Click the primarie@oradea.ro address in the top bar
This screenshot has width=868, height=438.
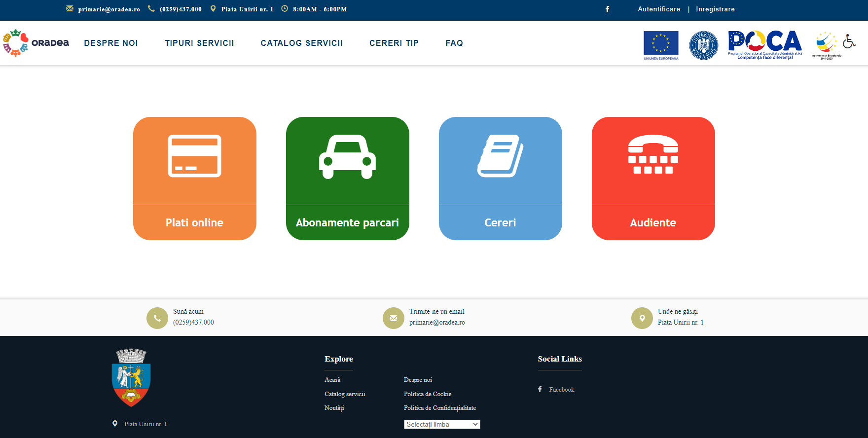(x=109, y=9)
